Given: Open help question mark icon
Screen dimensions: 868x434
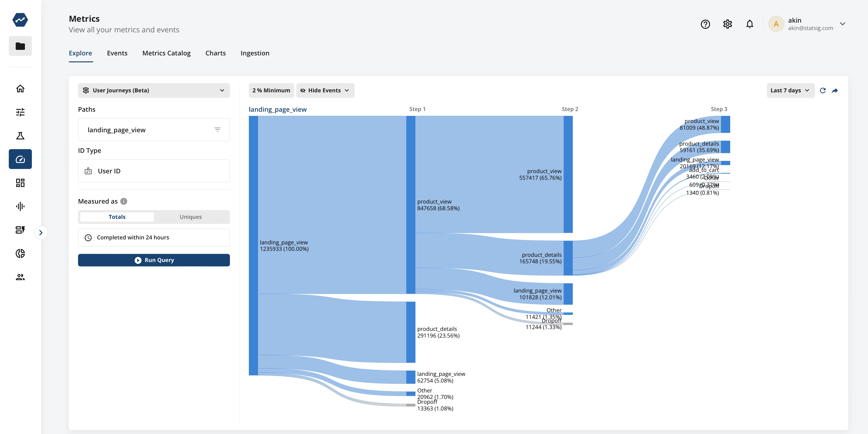Looking at the screenshot, I should point(705,24).
